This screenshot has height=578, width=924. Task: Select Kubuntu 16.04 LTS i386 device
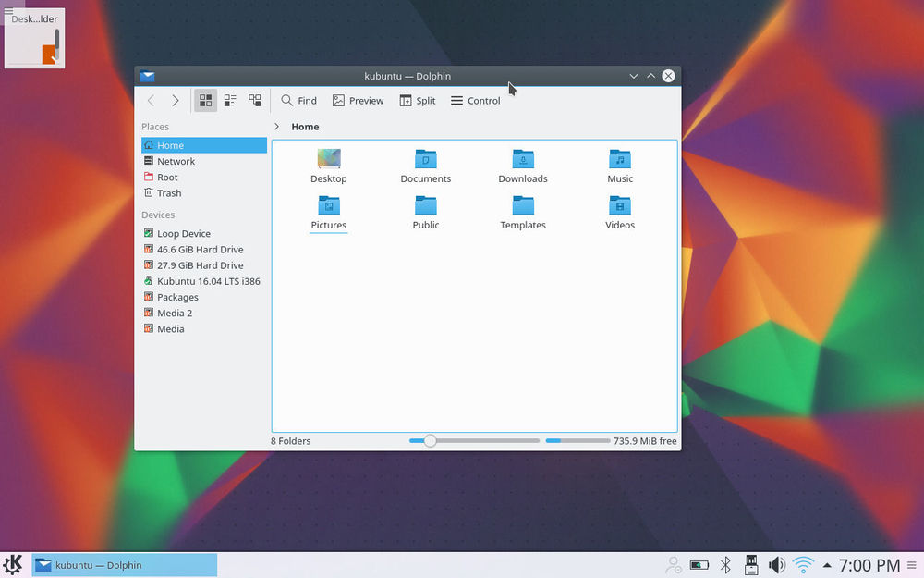pyautogui.click(x=208, y=281)
